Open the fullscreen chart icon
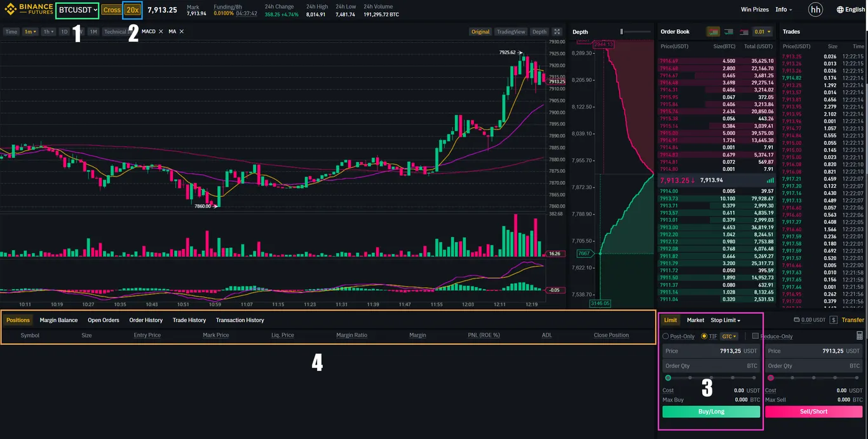This screenshot has height=439, width=868. click(x=557, y=32)
